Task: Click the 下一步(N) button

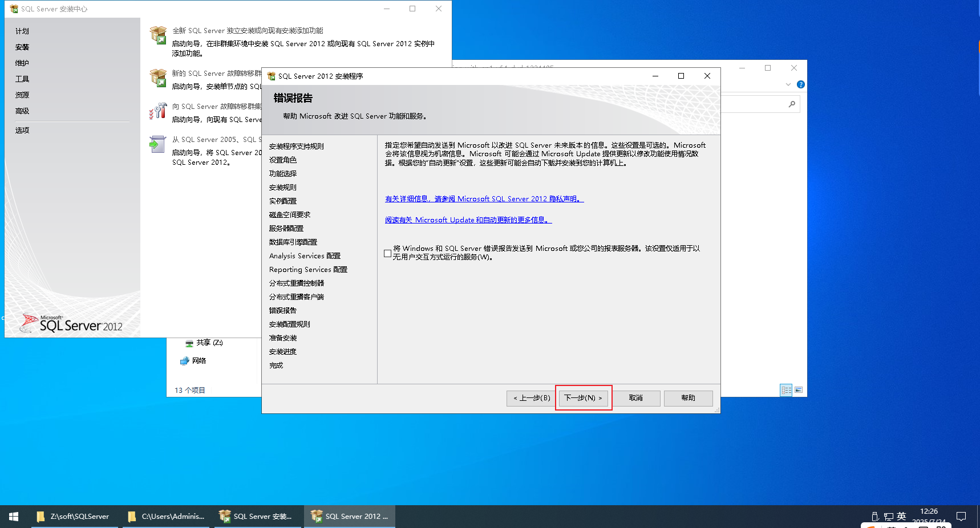Action: coord(584,398)
